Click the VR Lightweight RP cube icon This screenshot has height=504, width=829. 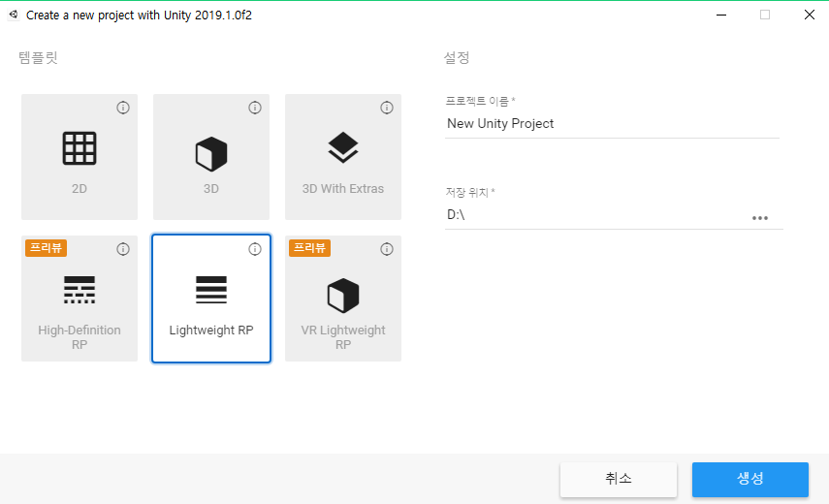pos(343,296)
